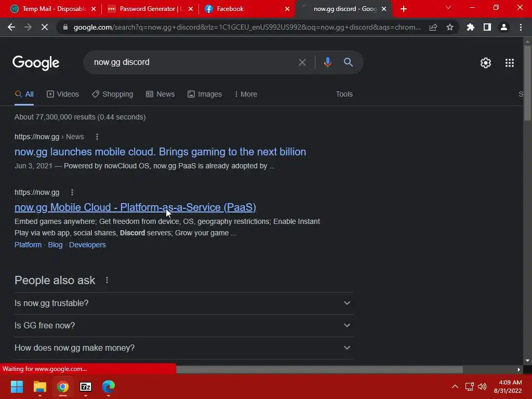Click the vertical scrollbar thumb
Screen dimensions: 532x399
coord(527,83)
